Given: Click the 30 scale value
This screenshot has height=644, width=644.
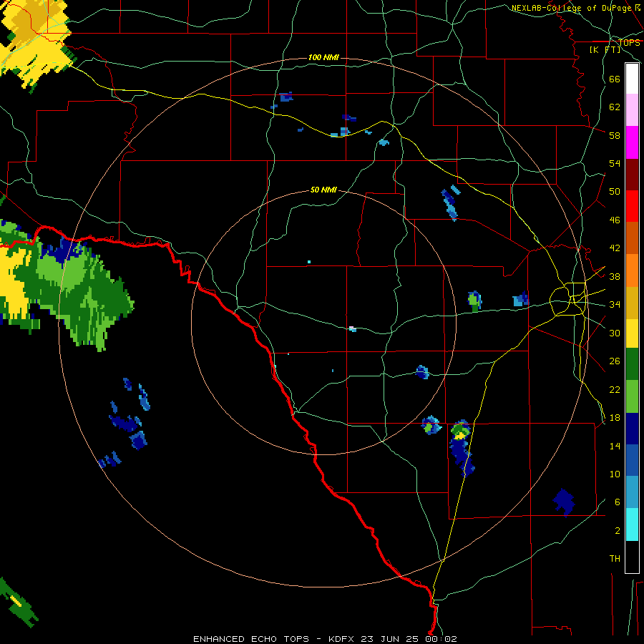Looking at the screenshot, I should (615, 333).
